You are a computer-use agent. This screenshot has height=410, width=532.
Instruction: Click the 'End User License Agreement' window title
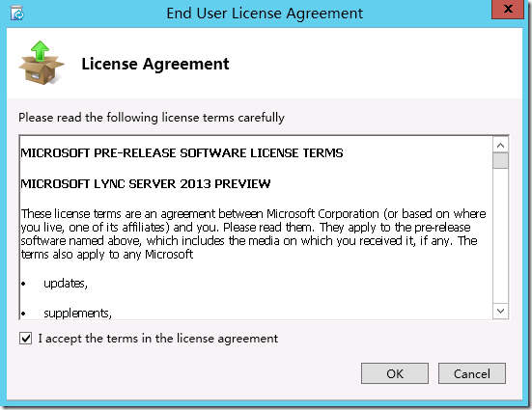click(265, 14)
